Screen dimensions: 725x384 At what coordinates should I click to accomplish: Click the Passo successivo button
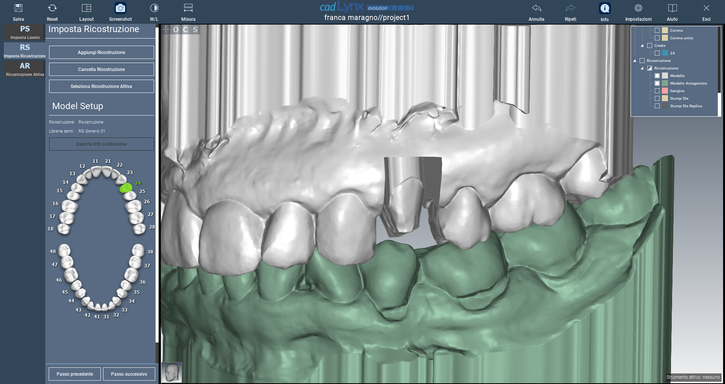point(129,373)
